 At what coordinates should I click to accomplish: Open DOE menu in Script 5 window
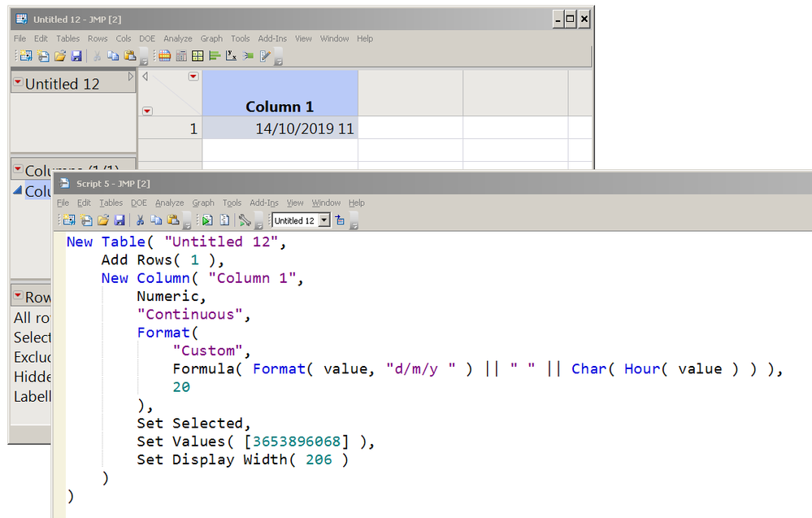coord(139,202)
